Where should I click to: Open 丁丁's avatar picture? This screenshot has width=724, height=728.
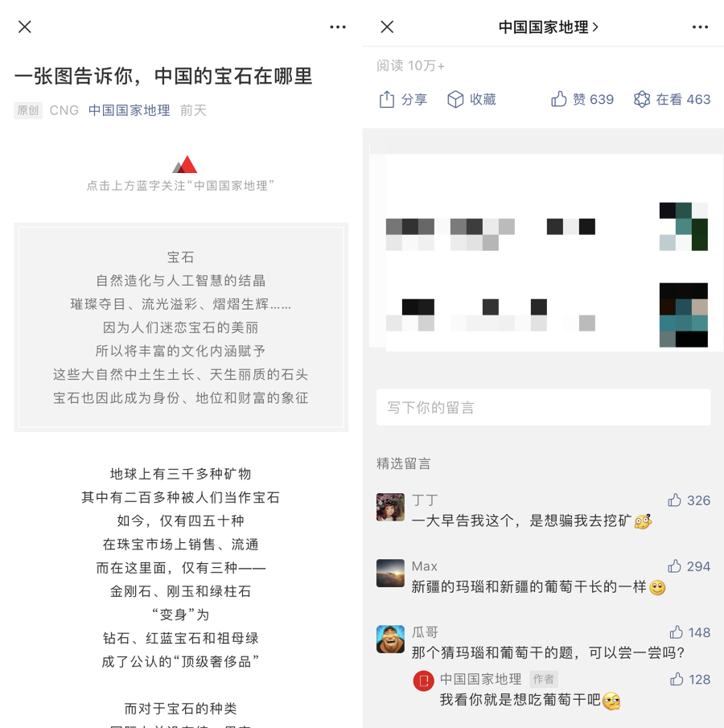(x=390, y=507)
